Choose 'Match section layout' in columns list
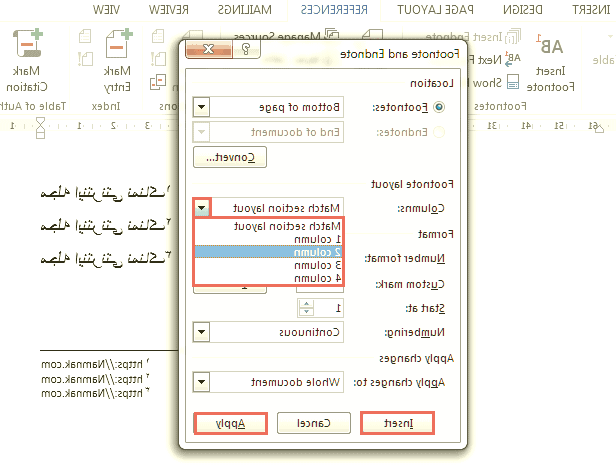 pos(268,226)
